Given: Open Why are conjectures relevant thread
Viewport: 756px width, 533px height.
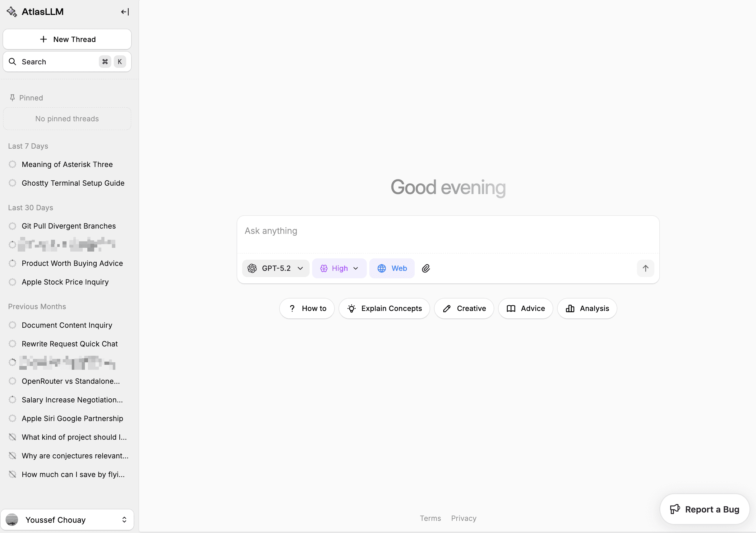Looking at the screenshot, I should [x=67, y=456].
